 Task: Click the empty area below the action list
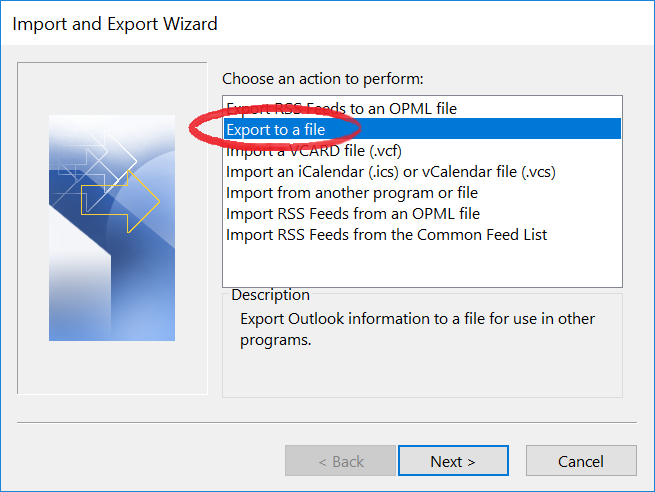(x=422, y=266)
